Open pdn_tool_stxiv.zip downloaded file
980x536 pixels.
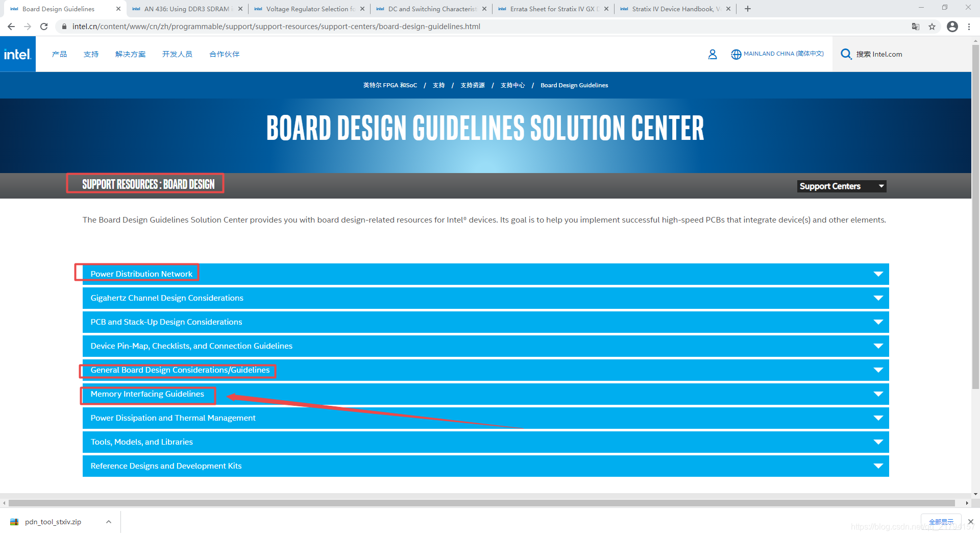click(x=53, y=522)
